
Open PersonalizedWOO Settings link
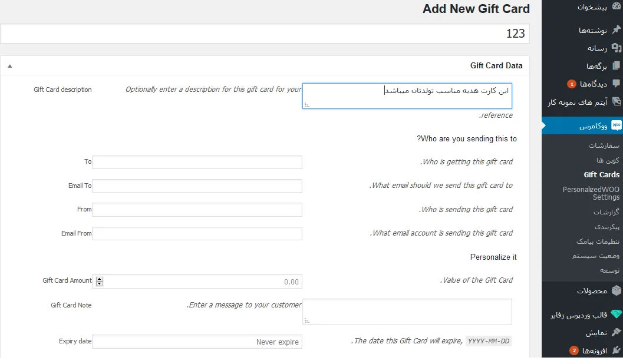591,193
